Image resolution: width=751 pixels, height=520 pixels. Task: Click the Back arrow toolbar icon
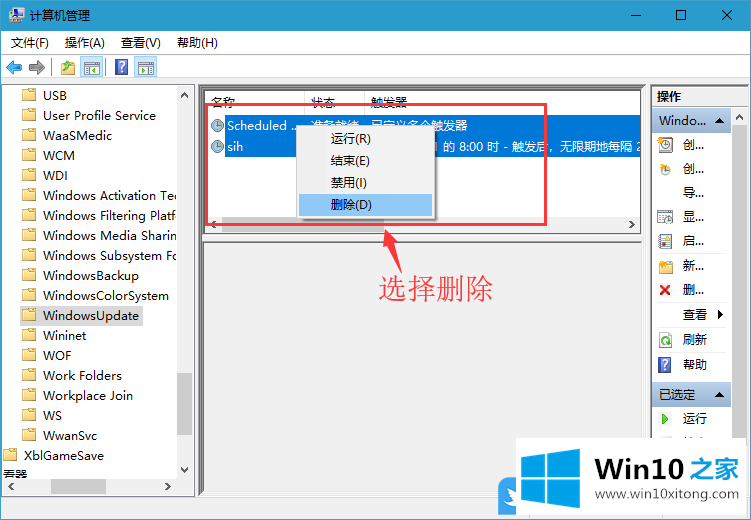14,68
